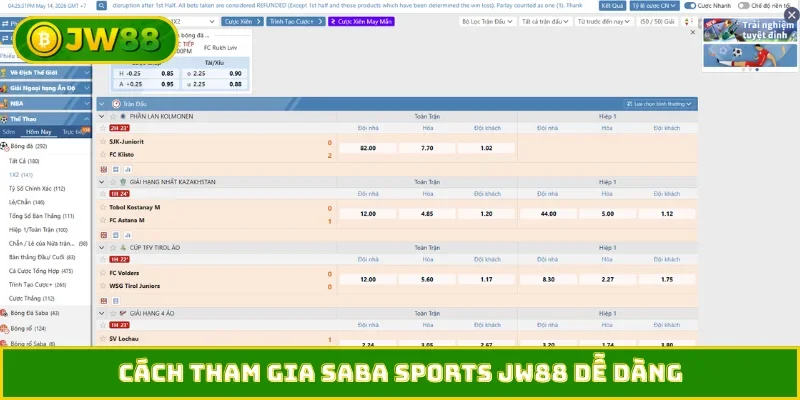Collapse the Thể Thao section
This screenshot has height=400, width=800.
(46, 118)
